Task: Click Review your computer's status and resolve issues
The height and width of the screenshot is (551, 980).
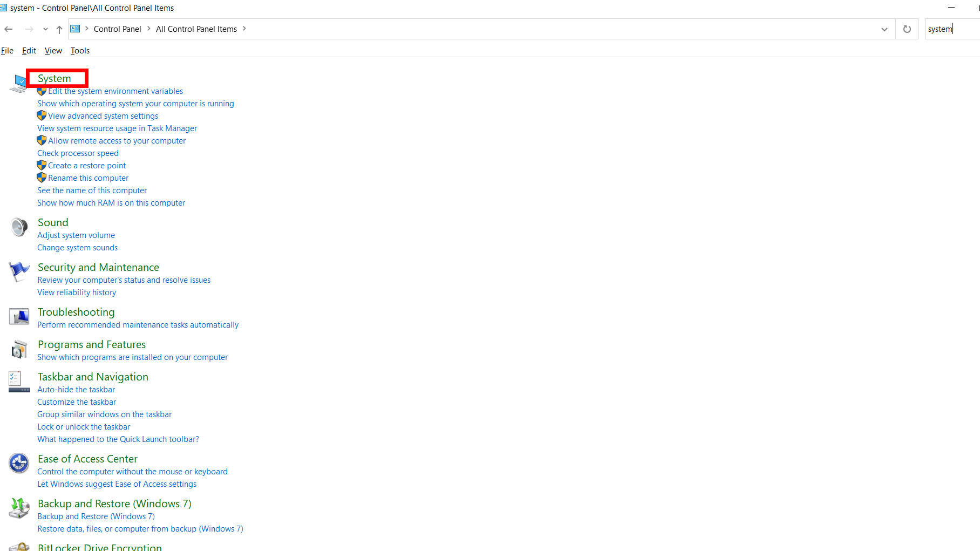Action: click(124, 280)
